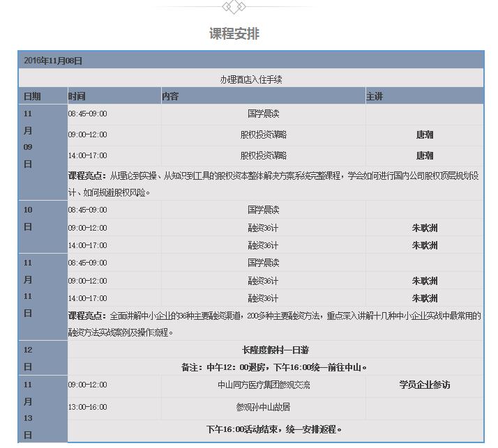Select the 12日 date cell
498x448 pixels.
(43, 358)
